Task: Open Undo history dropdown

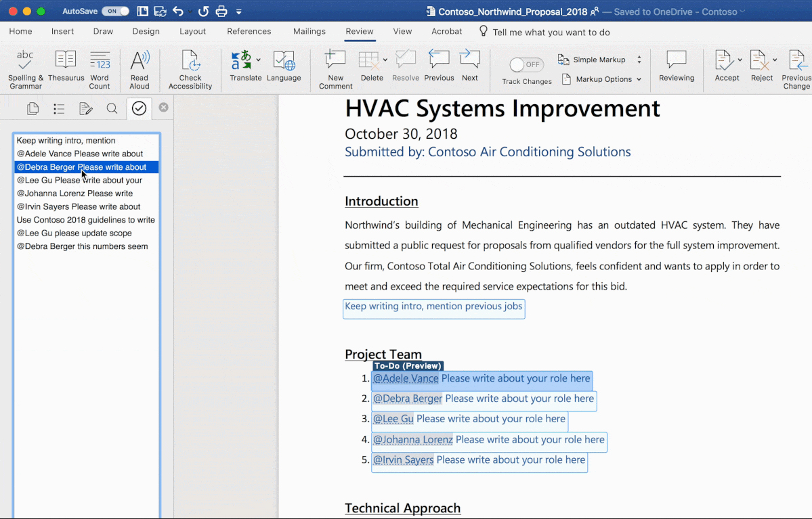Action: pyautogui.click(x=190, y=12)
